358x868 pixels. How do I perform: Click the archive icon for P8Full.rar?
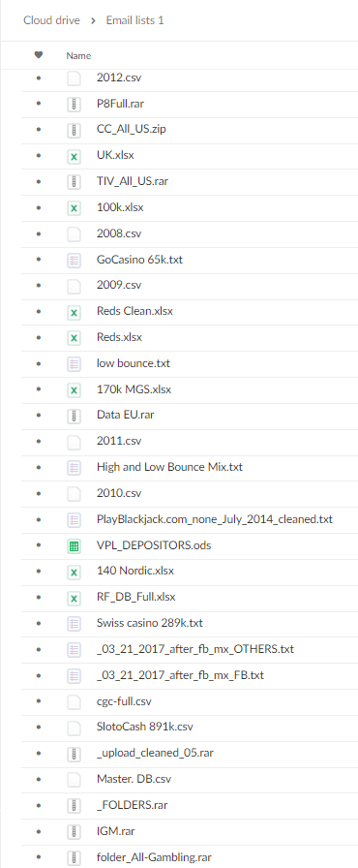click(74, 104)
